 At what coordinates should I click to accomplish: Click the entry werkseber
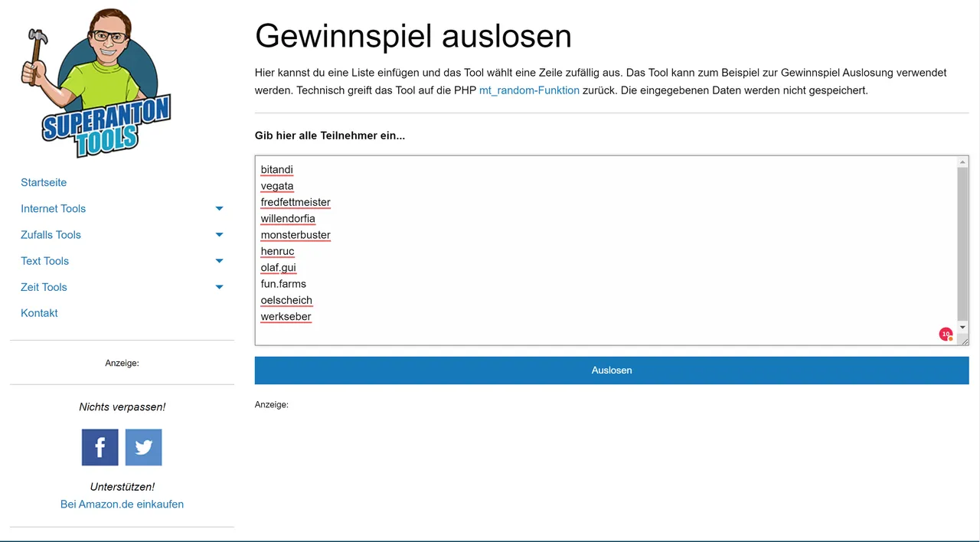point(286,316)
